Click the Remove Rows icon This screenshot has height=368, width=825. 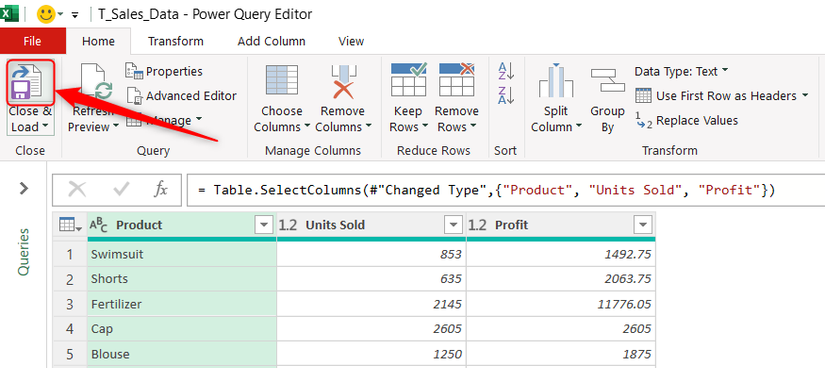click(457, 78)
